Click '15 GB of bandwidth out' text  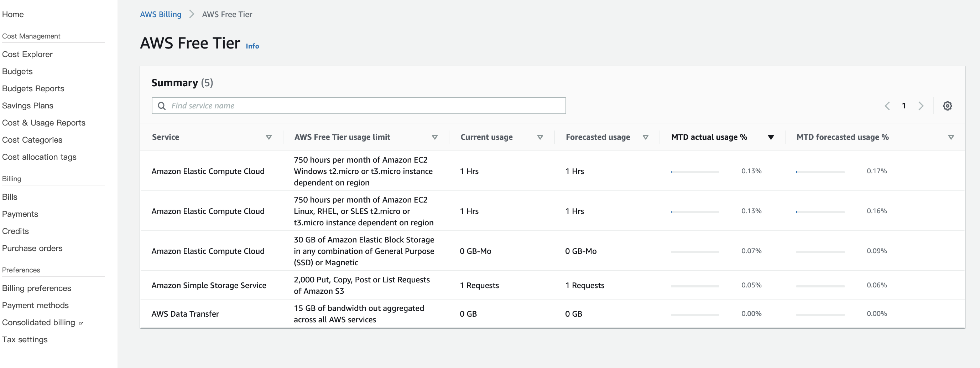(359, 314)
